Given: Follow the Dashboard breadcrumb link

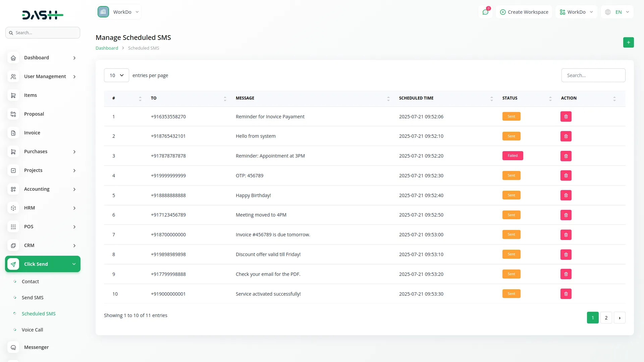Looking at the screenshot, I should point(107,48).
